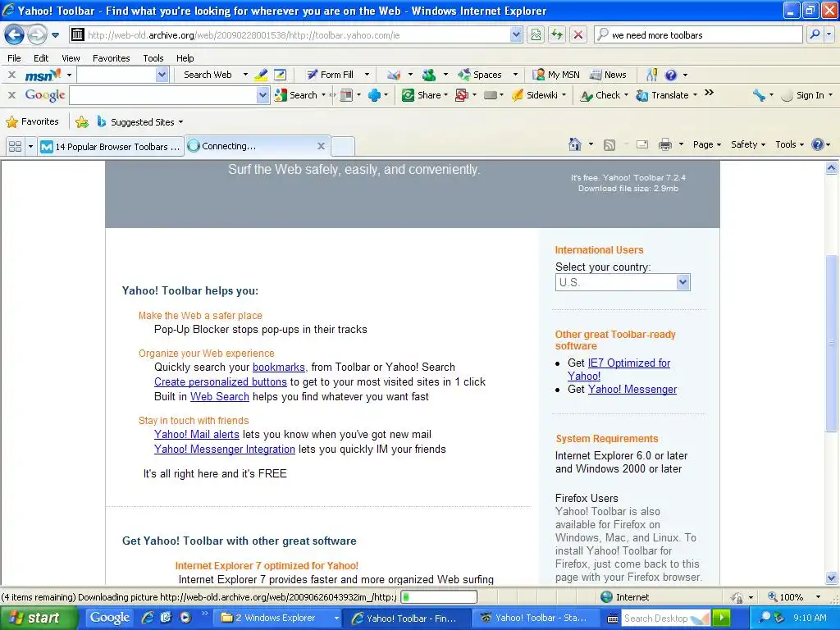Click the Google toolbar spell Check button
The height and width of the screenshot is (630, 840).
(x=600, y=95)
